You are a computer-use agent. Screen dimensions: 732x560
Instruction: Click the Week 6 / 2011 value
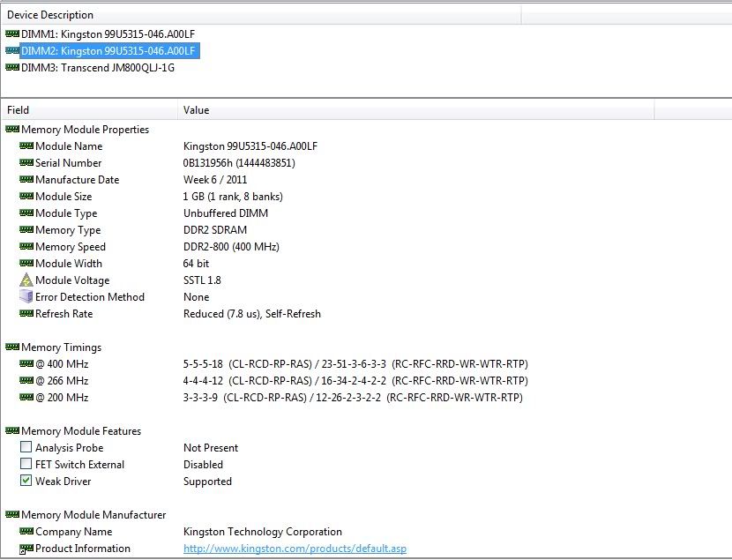[x=215, y=180]
